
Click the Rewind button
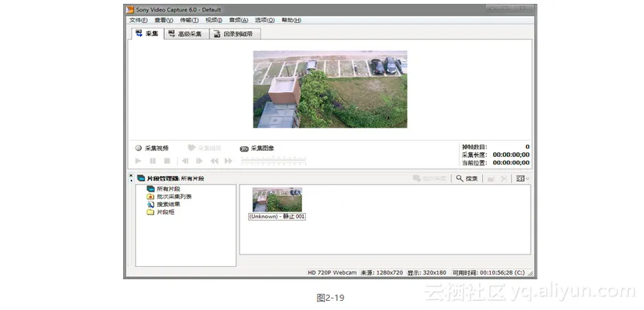214,161
